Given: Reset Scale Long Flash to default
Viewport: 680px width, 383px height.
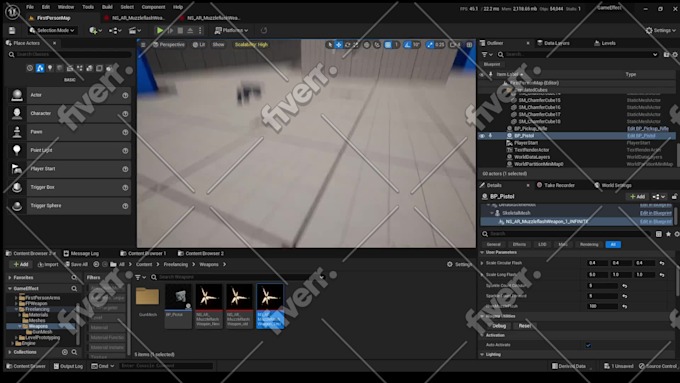Looking at the screenshot, I should [661, 275].
